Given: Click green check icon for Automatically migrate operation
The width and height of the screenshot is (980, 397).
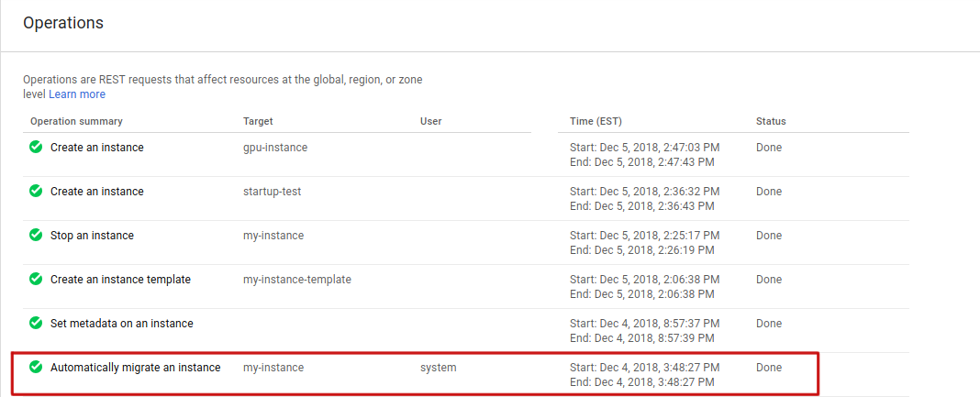Looking at the screenshot, I should 36,367.
